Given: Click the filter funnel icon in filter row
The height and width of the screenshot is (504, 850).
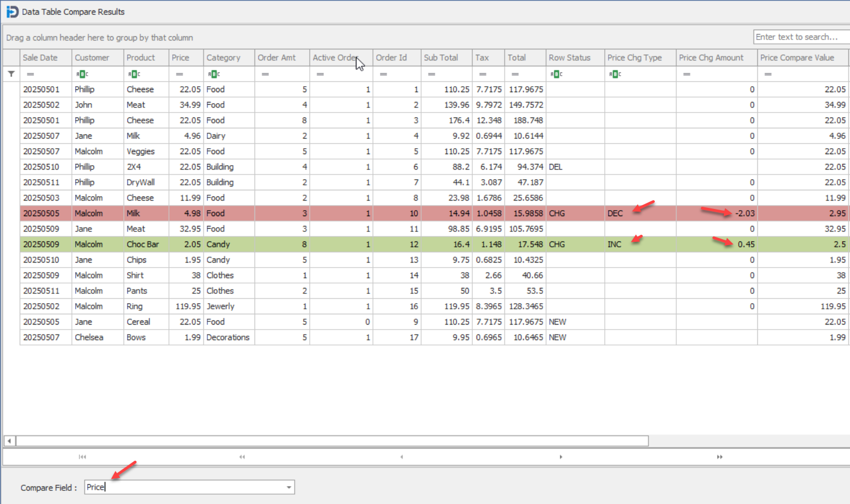Looking at the screenshot, I should pos(11,74).
